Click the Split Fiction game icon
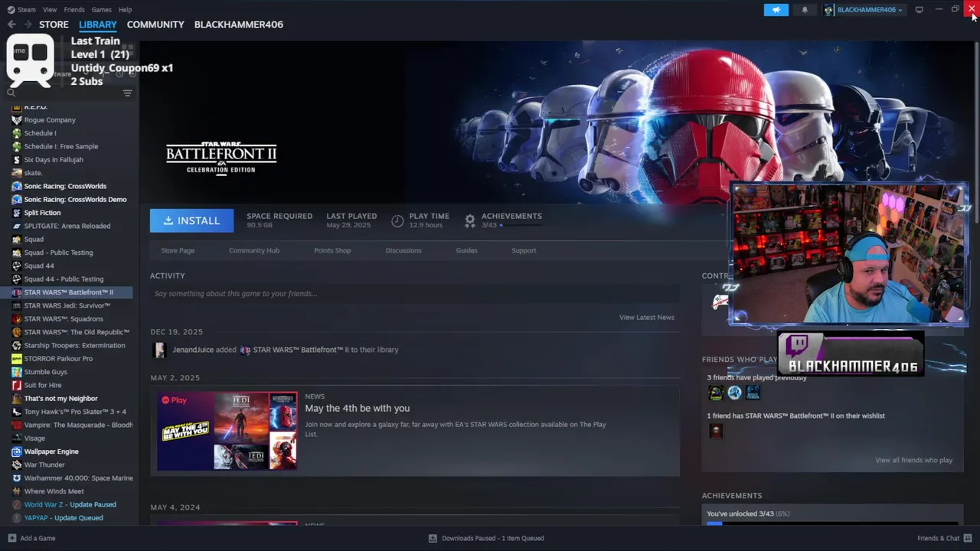 (x=17, y=213)
